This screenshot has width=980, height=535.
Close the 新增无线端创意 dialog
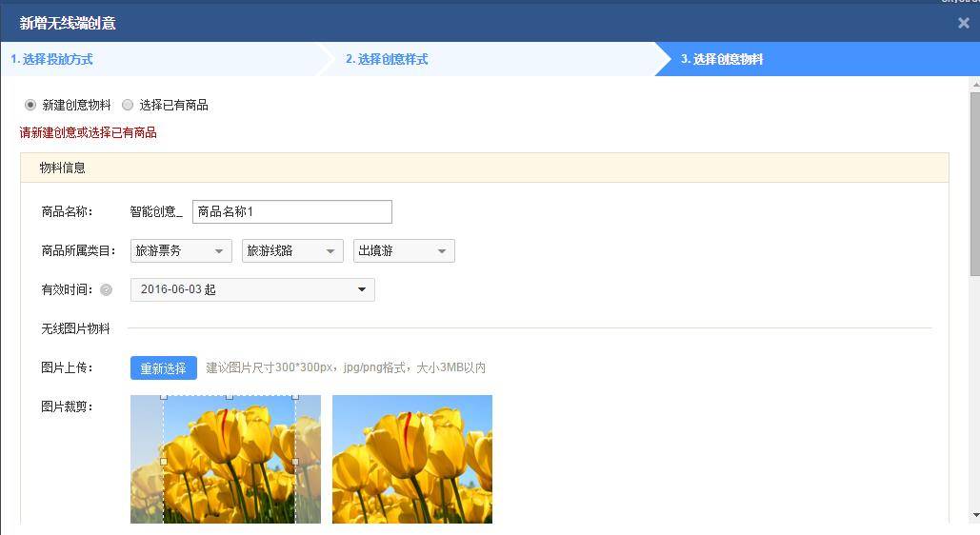coord(963,23)
